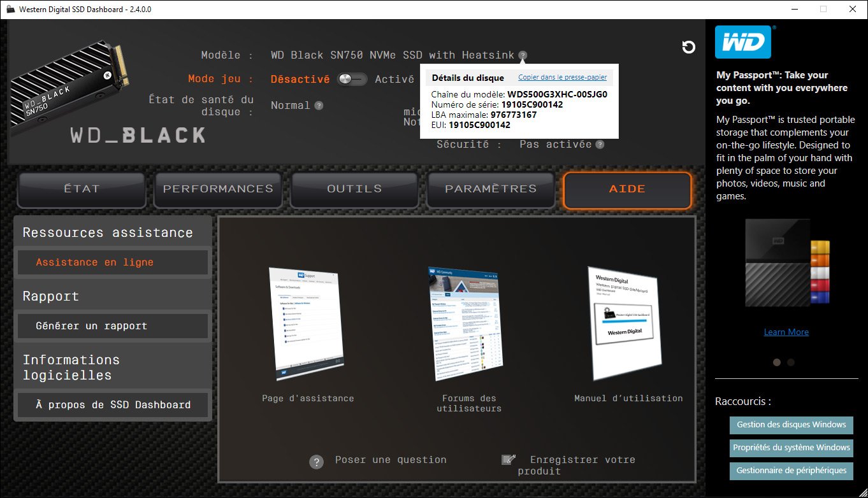Click the help icon next to Pas activée
Screen dimensions: 868x498
click(600, 145)
